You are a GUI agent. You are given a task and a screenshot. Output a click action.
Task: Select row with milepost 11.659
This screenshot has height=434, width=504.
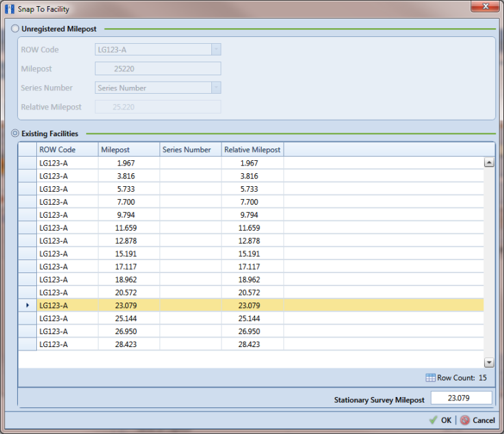pyautogui.click(x=251, y=228)
